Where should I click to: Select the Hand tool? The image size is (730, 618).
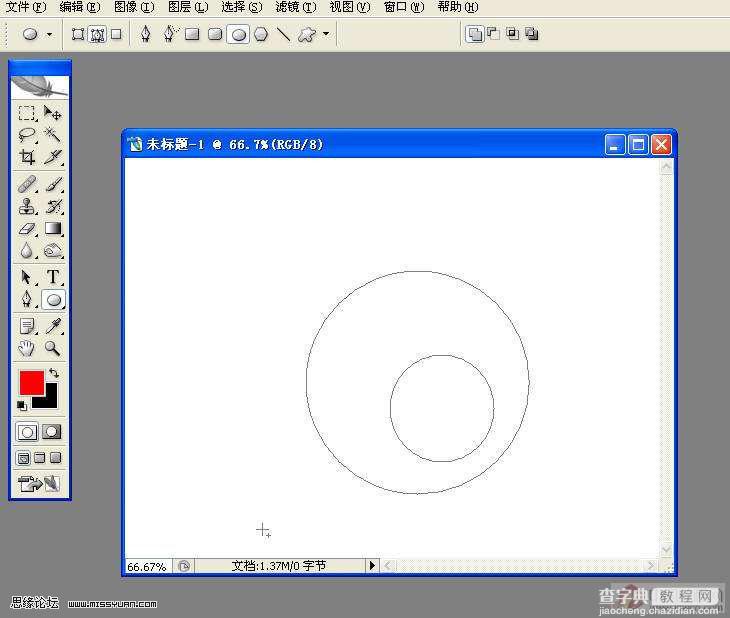(x=27, y=348)
